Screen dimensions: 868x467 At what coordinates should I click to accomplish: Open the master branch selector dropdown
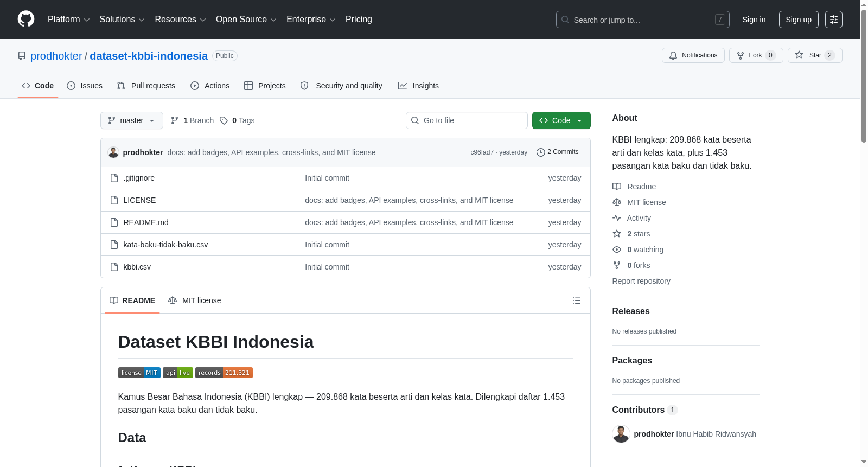(x=132, y=120)
